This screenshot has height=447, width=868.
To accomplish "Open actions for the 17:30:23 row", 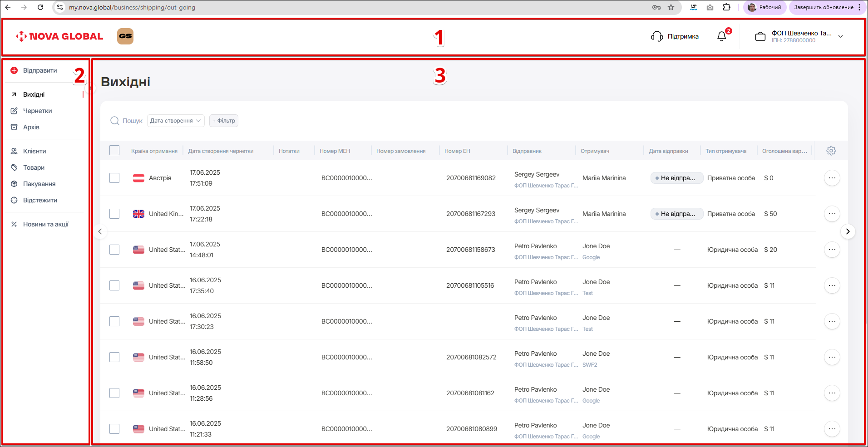I will (x=832, y=321).
